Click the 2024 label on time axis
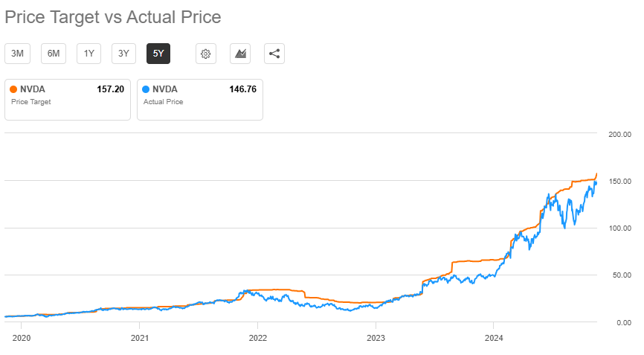This screenshot has width=644, height=355. [x=494, y=336]
